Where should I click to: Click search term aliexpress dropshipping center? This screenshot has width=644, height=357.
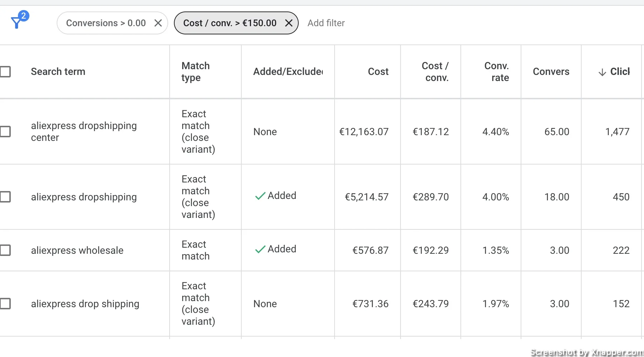[84, 132]
